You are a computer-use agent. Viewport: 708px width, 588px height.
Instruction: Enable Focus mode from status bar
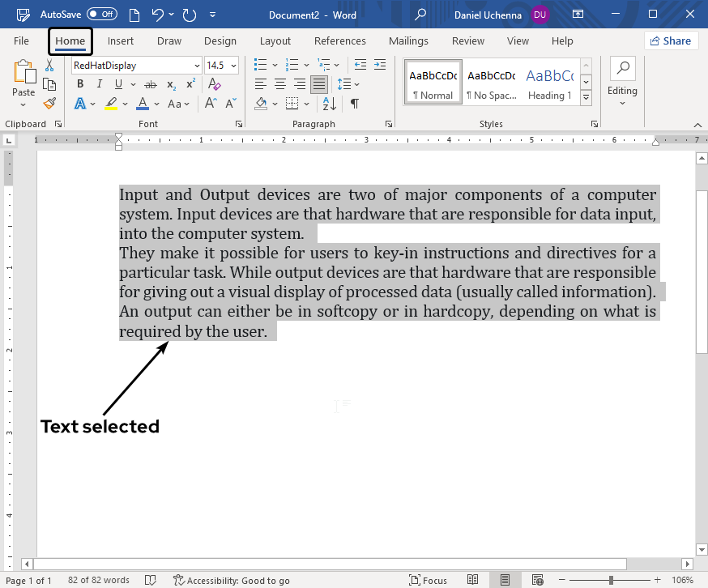tap(429, 580)
